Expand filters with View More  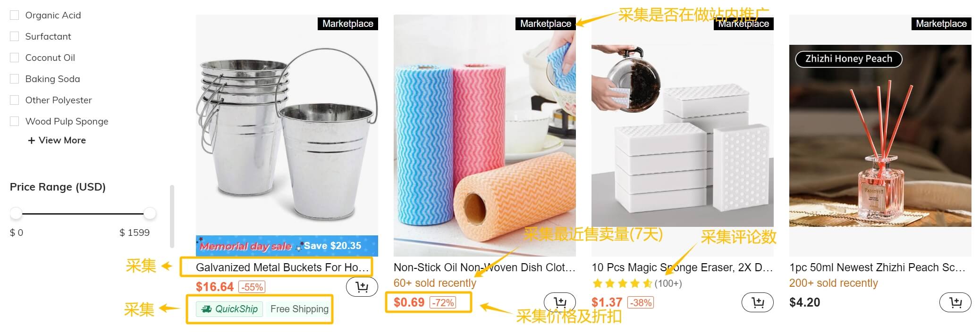57,140
